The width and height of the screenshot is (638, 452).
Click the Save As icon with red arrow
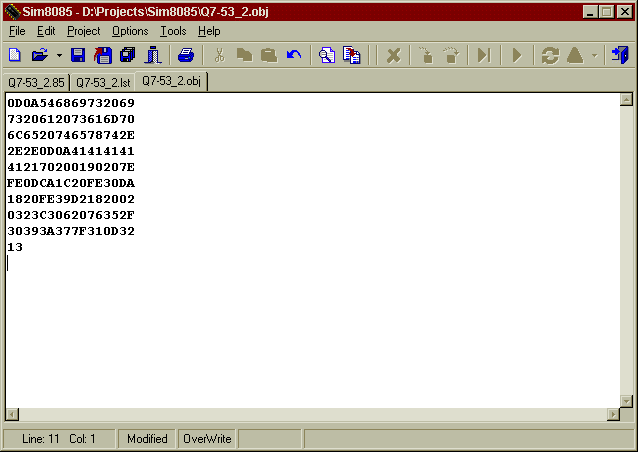click(102, 55)
